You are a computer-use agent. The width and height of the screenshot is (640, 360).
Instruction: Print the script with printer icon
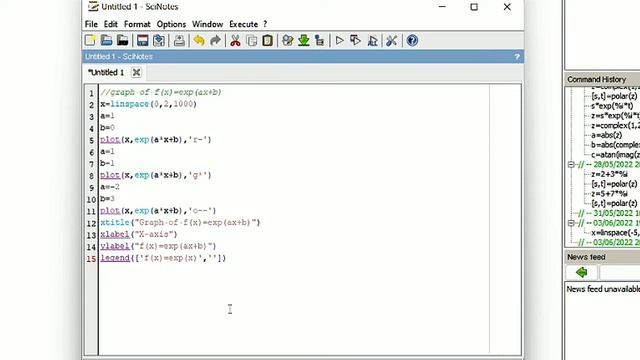point(179,40)
